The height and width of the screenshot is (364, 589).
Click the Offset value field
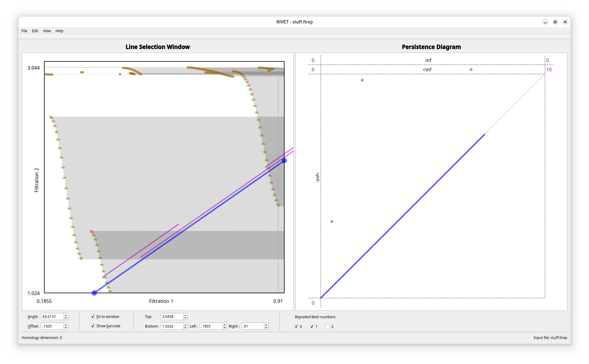[52, 326]
